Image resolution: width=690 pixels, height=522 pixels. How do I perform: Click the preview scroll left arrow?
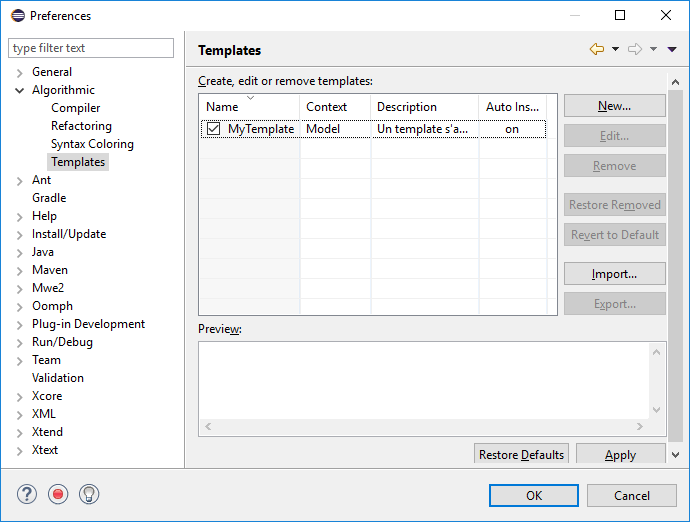[x=208, y=426]
